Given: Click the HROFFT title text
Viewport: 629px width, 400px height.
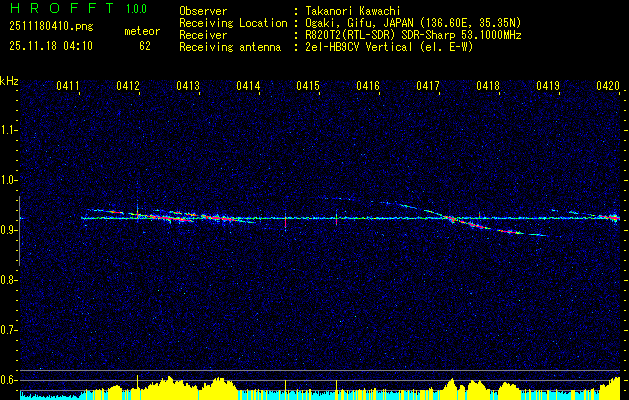Looking at the screenshot, I should pyautogui.click(x=63, y=8).
